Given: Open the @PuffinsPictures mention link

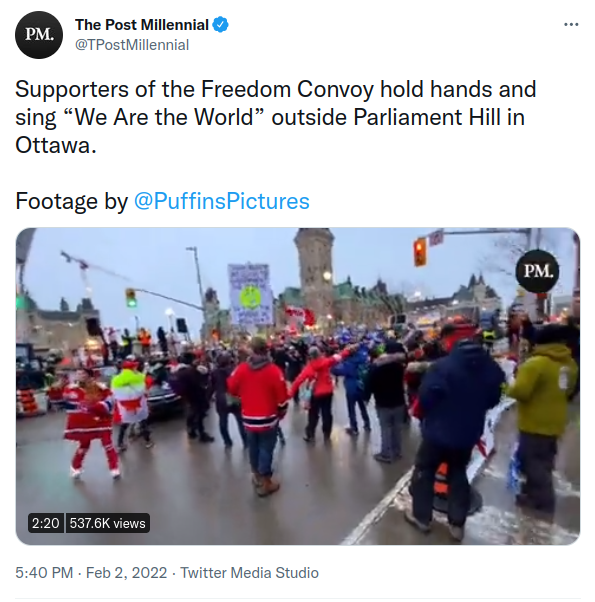Looking at the screenshot, I should coord(221,201).
